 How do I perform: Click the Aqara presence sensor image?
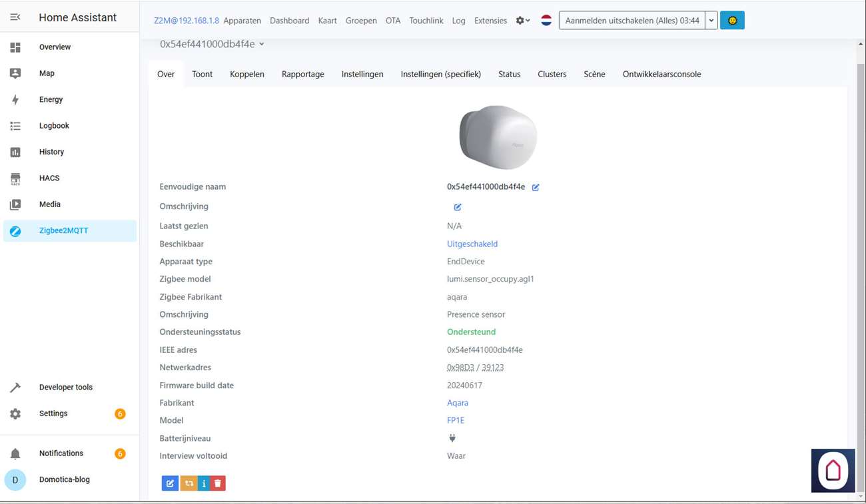[498, 136]
